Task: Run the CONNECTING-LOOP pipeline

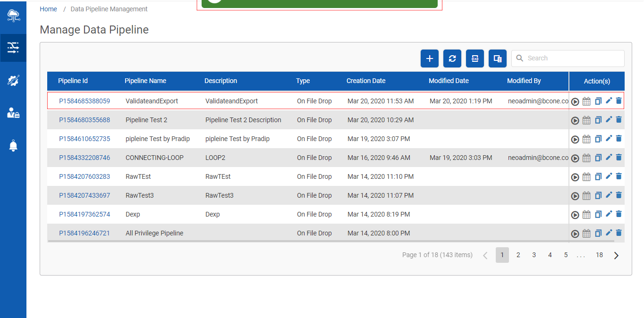Action: pos(575,158)
